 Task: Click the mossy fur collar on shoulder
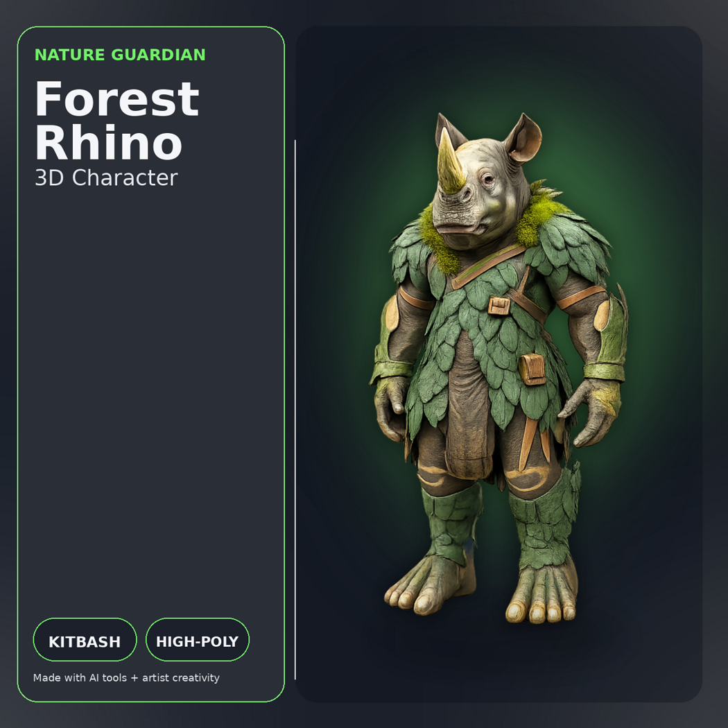[537, 214]
